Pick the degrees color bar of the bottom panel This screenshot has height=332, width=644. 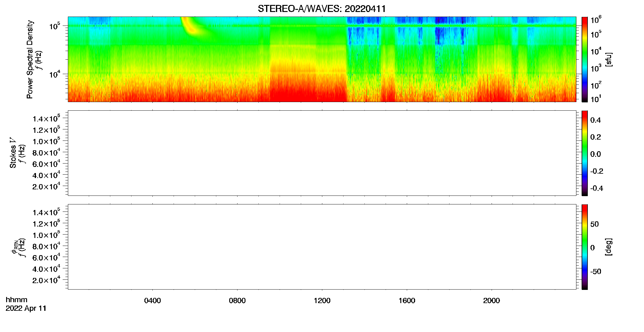pyautogui.click(x=584, y=247)
